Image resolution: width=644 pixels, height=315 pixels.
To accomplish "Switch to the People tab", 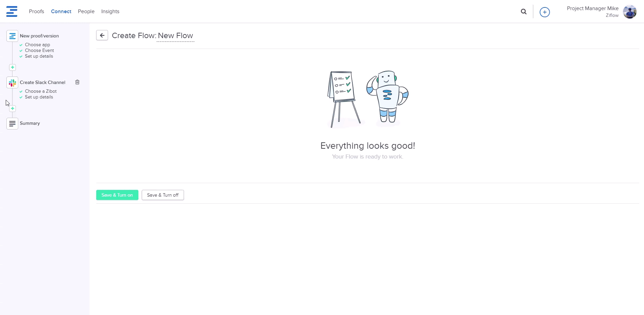I will click(86, 11).
